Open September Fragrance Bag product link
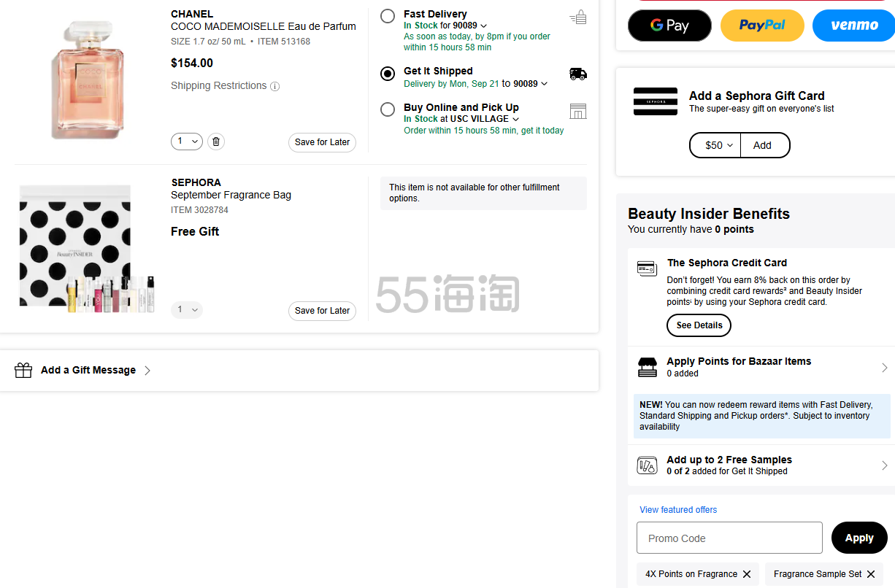This screenshot has height=588, width=895. (x=231, y=195)
